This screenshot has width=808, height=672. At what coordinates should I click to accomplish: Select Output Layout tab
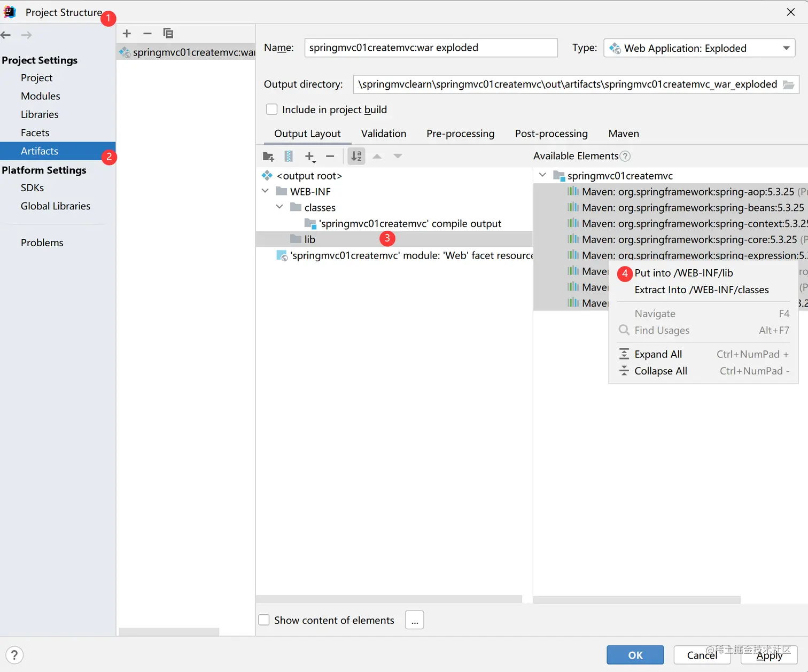(x=307, y=134)
